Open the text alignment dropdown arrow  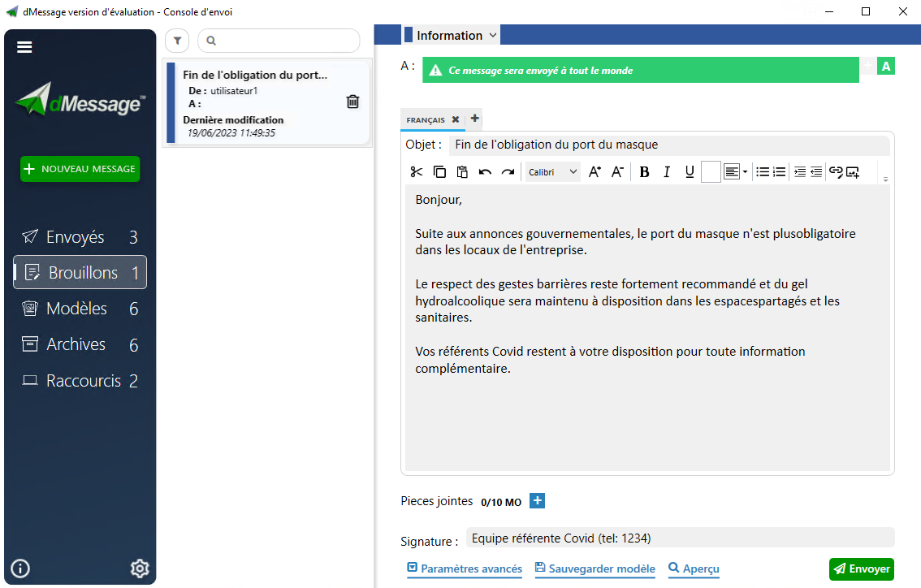744,172
